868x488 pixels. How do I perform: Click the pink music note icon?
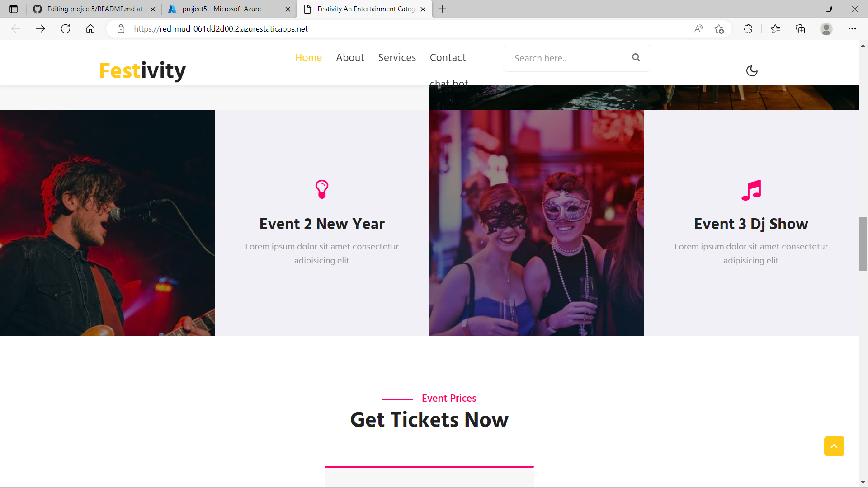751,190
